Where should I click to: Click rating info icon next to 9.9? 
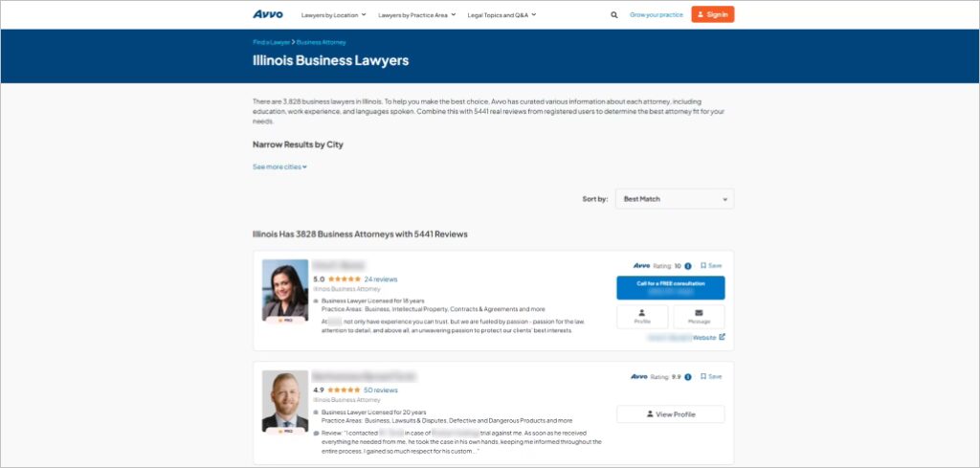[x=688, y=377]
